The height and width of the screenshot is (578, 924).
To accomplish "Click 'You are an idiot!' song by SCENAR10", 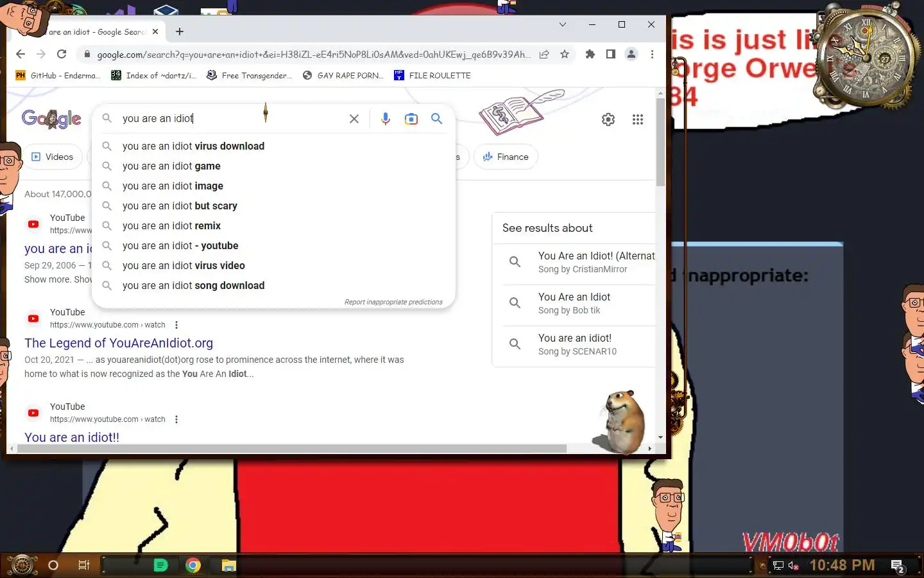I will tap(574, 344).
